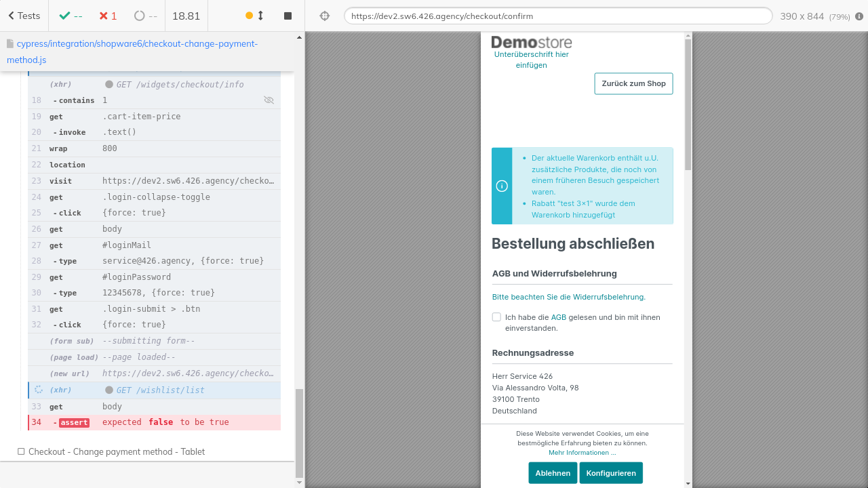Click the command log vertical scrollbar
The width and height of the screenshot is (868, 488).
pos(299,434)
